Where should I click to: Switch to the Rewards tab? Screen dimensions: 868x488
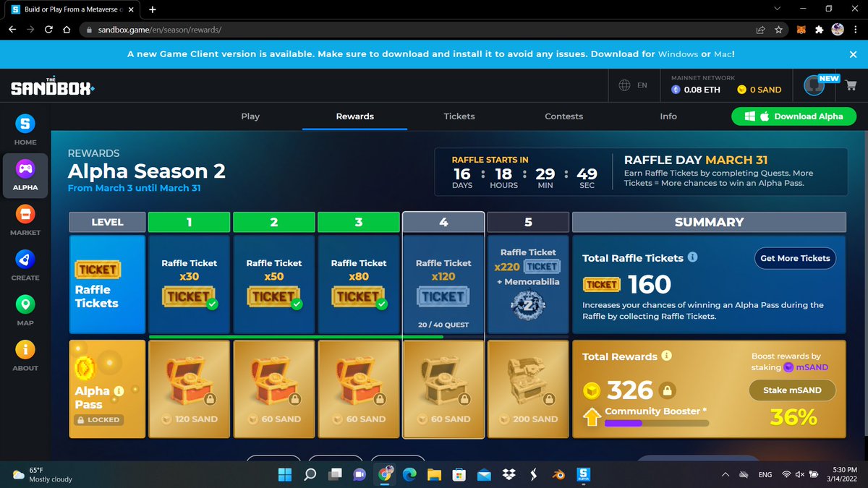[354, 116]
